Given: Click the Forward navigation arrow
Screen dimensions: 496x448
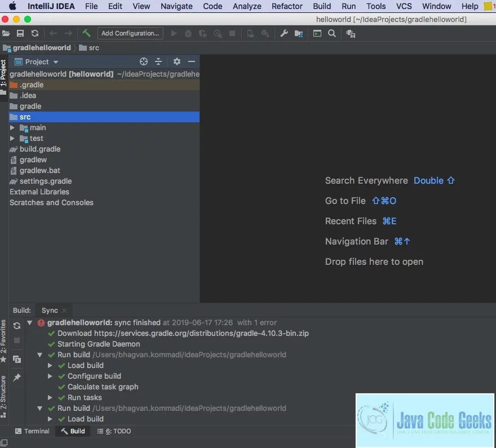Looking at the screenshot, I should point(68,33).
